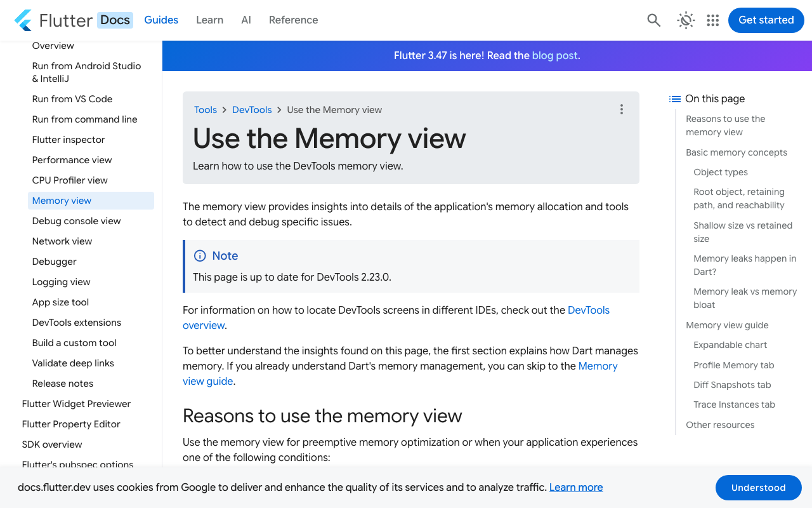Click the Docs badge next to Flutter
Viewport: 812px width, 508px height.
tap(115, 20)
